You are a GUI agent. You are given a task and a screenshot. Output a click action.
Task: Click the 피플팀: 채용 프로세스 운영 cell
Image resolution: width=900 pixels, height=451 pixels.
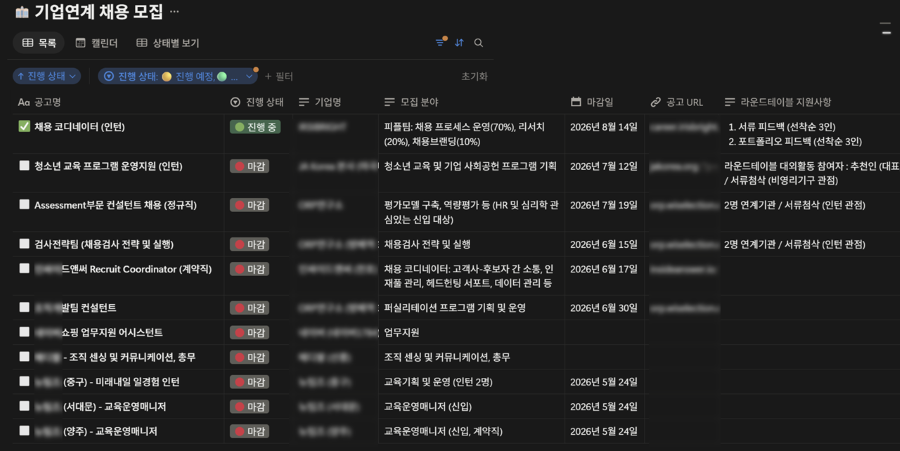pos(464,134)
